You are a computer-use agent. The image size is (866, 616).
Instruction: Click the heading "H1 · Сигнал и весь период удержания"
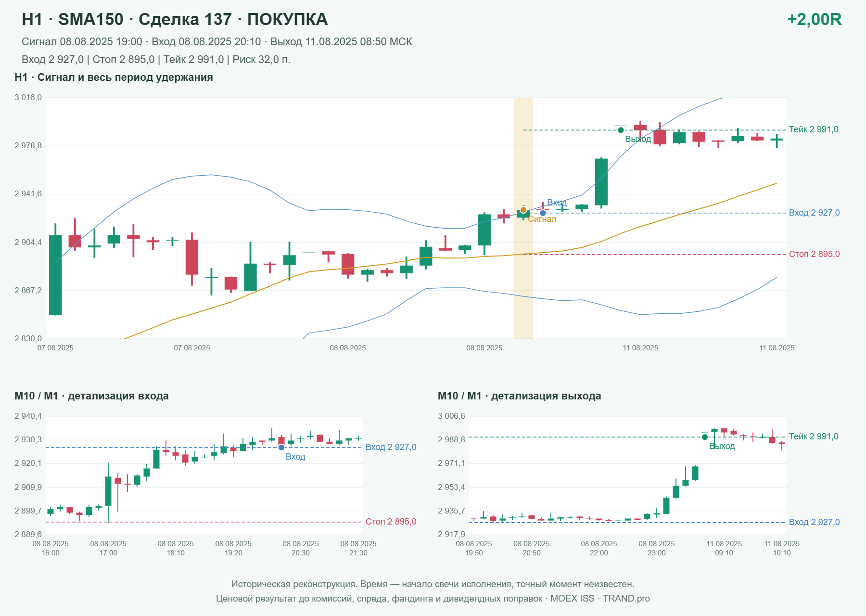tap(114, 77)
